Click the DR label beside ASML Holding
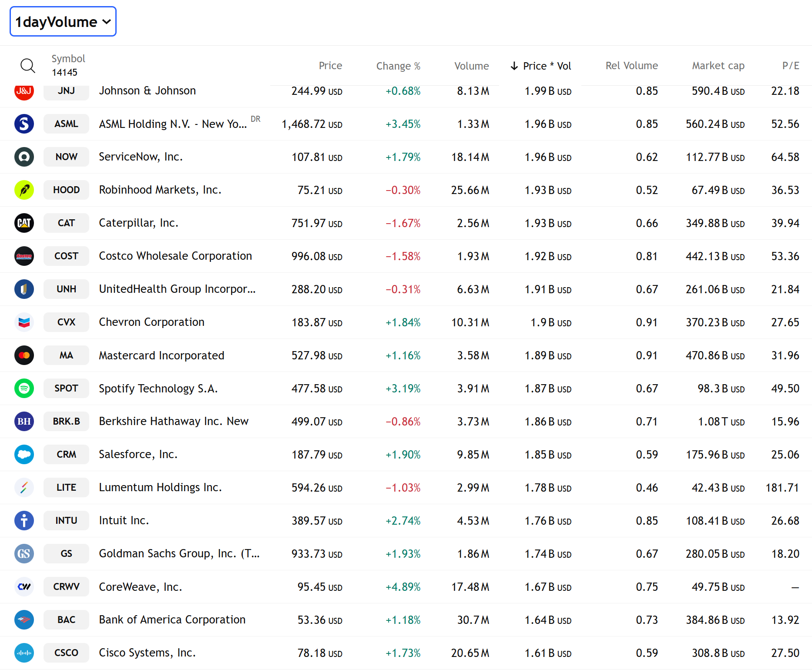The image size is (812, 670). click(255, 119)
